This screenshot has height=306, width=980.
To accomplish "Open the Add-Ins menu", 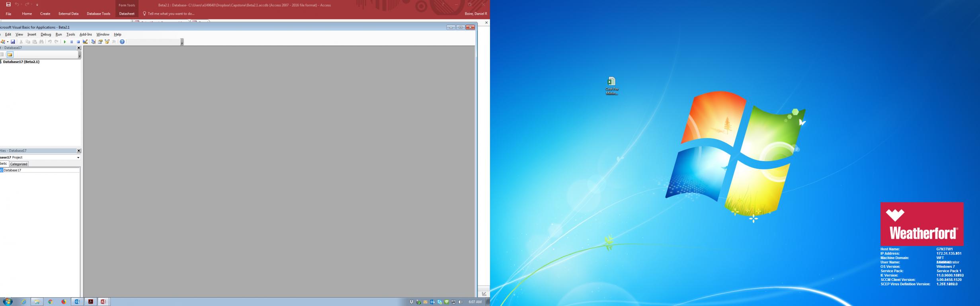I will coord(86,35).
